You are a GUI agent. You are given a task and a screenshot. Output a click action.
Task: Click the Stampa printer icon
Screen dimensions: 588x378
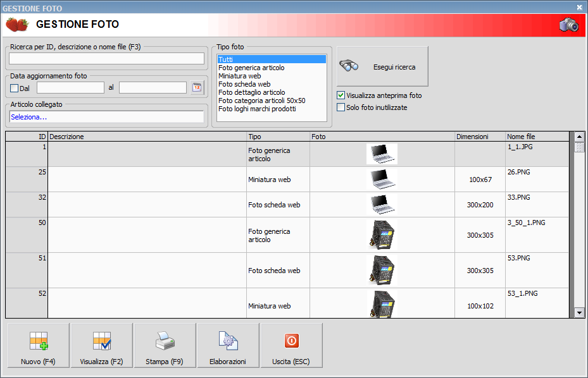pyautogui.click(x=165, y=340)
